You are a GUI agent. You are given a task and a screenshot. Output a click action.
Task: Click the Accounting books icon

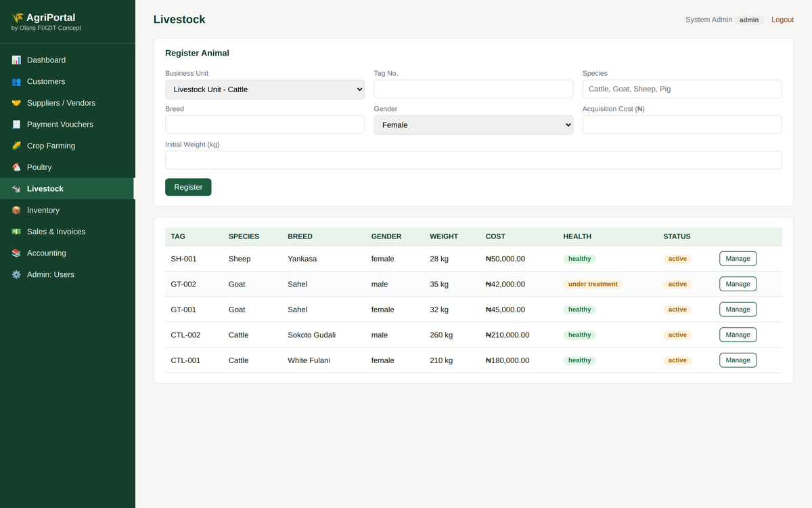pyautogui.click(x=16, y=253)
